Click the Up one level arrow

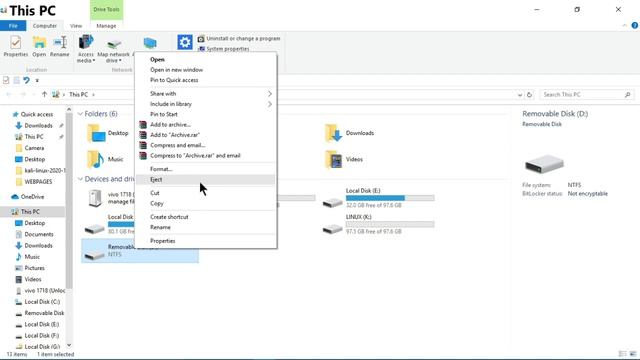click(x=44, y=94)
